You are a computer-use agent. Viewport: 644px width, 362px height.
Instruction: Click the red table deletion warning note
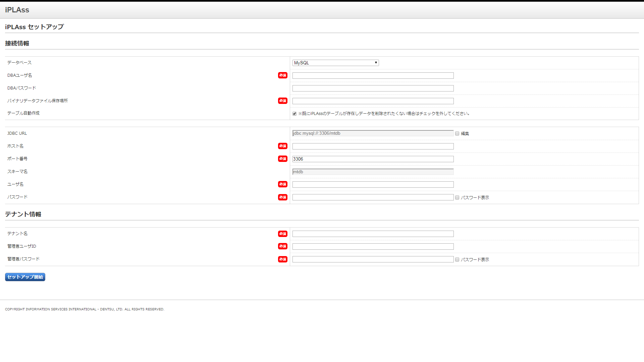(x=384, y=114)
